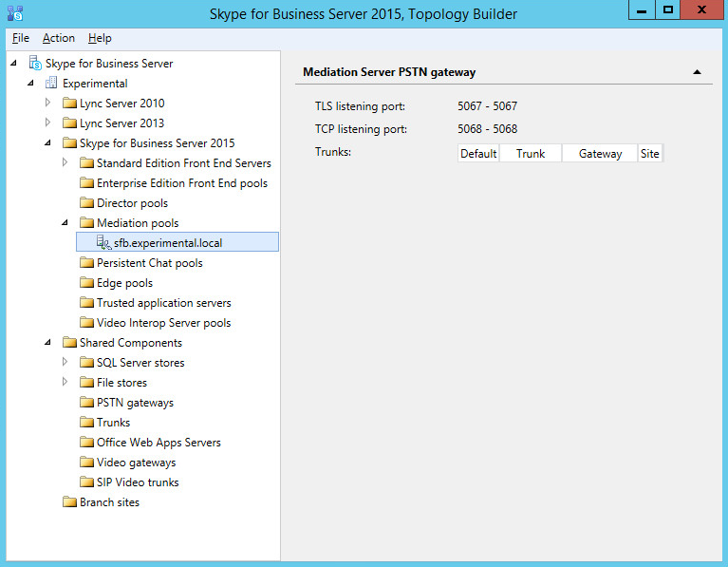This screenshot has width=728, height=567.
Task: Collapse the Mediation Server PSTN gateway section
Action: [x=697, y=72]
